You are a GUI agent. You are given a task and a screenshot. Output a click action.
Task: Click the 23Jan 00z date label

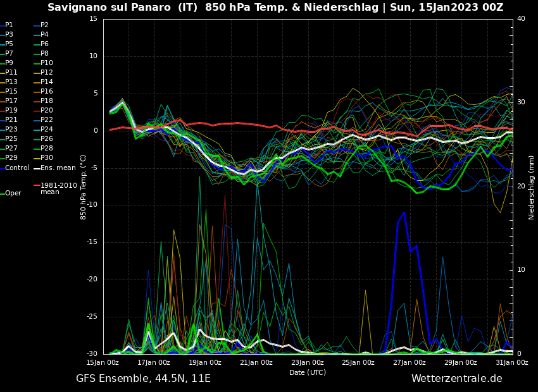coord(307,362)
